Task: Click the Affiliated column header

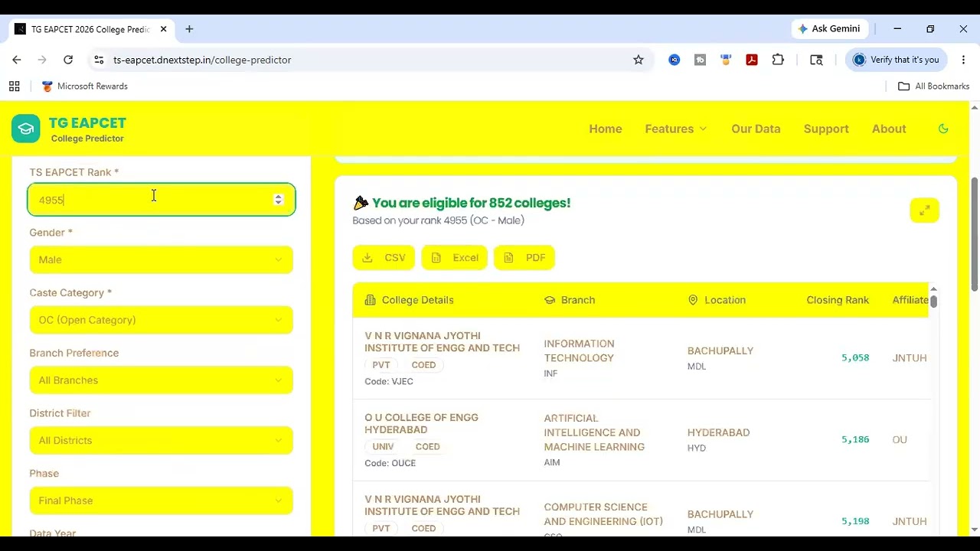Action: point(910,300)
